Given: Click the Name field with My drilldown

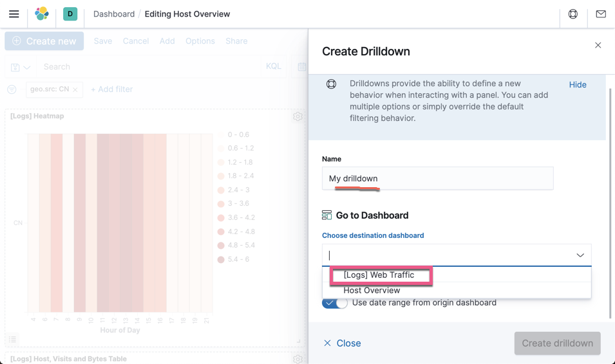Looking at the screenshot, I should tap(438, 178).
